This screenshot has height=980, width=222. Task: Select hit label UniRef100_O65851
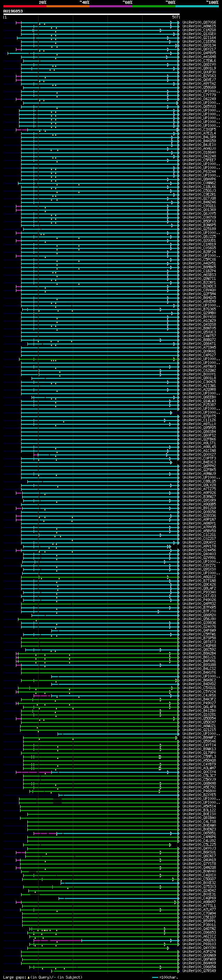point(199,833)
